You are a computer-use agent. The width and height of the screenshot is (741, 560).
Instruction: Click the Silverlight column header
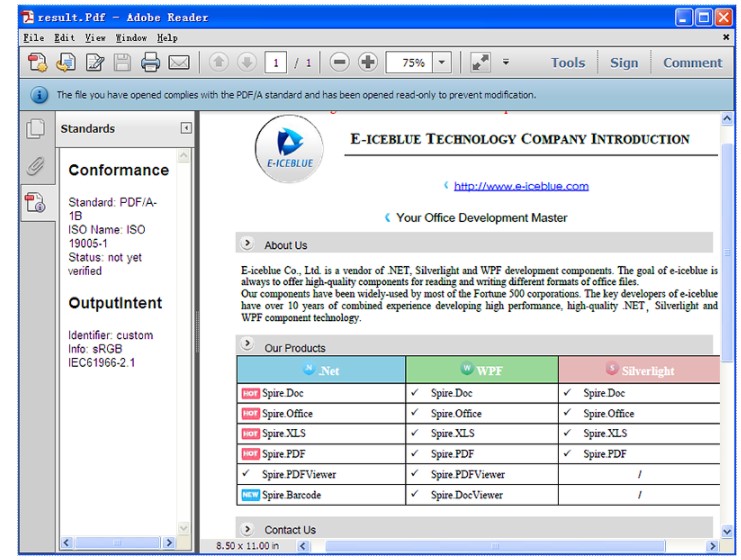tap(640, 370)
